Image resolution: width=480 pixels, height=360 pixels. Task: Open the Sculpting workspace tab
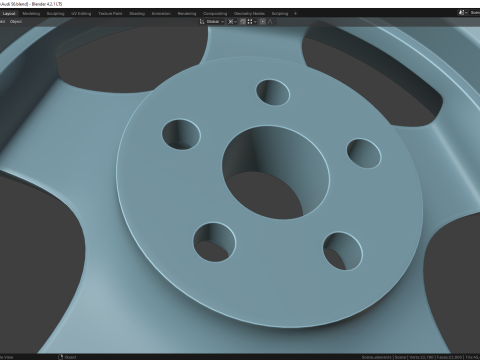tap(55, 13)
